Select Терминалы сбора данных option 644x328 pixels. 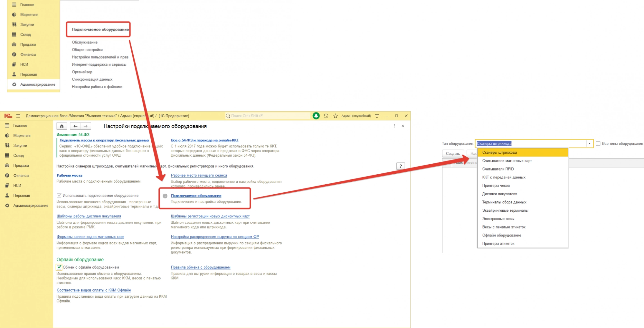click(523, 202)
